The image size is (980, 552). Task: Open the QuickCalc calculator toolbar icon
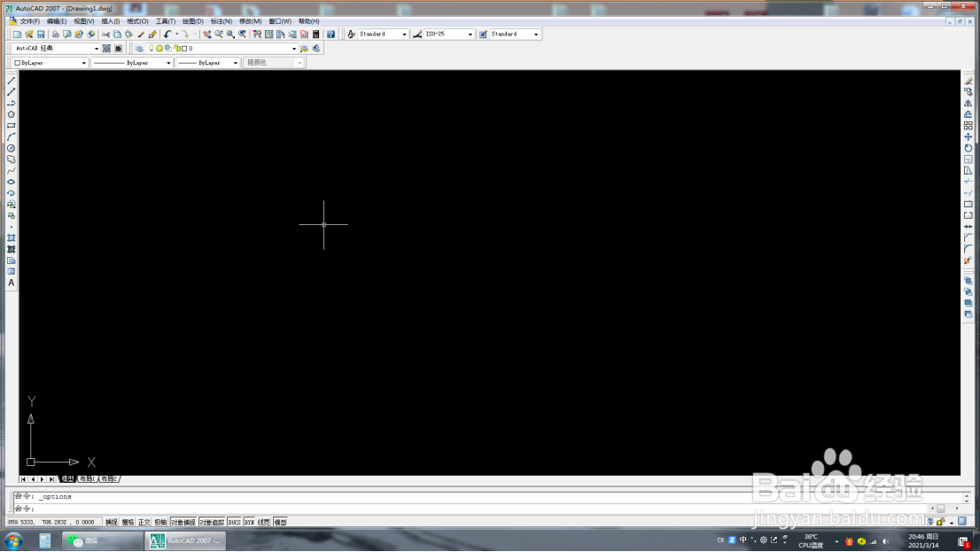tap(316, 35)
